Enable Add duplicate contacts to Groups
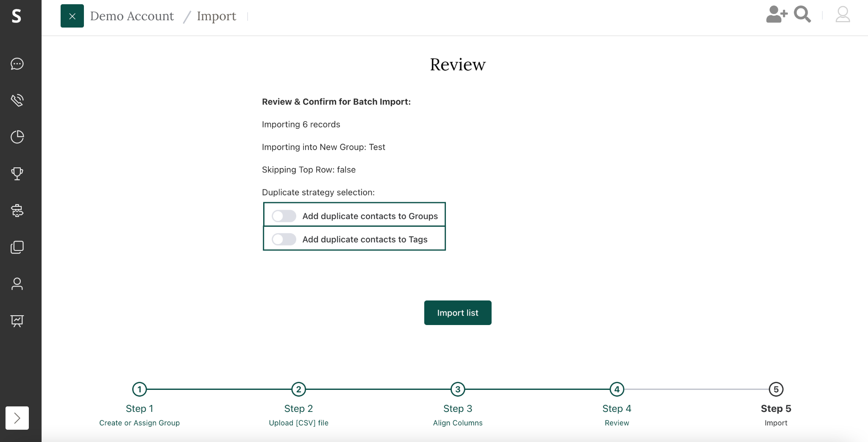Image resolution: width=868 pixels, height=442 pixels. pos(284,216)
